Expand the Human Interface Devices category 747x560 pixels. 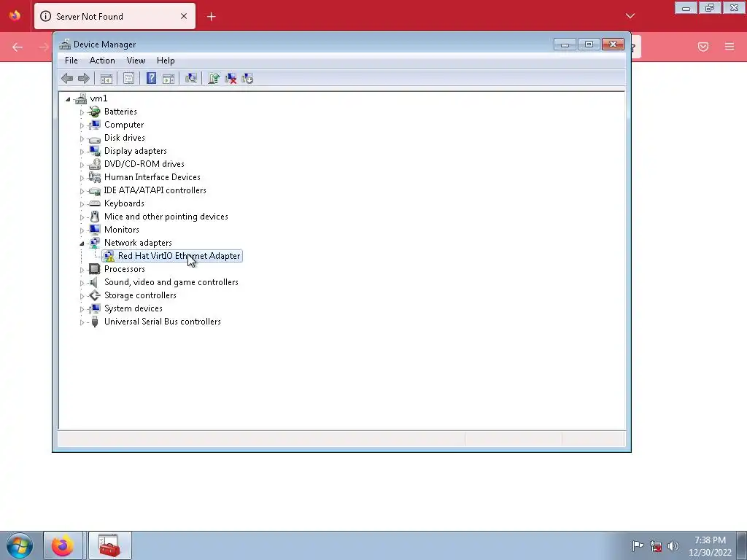click(x=82, y=178)
